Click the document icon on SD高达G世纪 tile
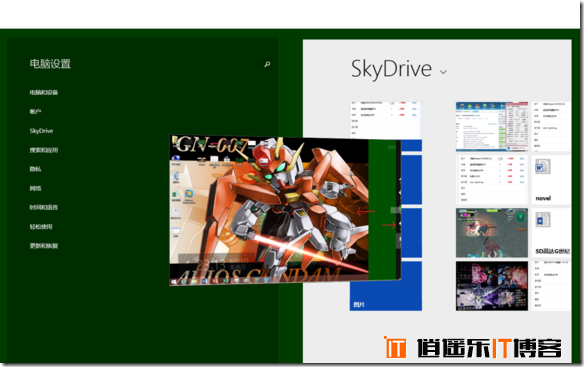Image resolution: width=584 pixels, height=367 pixels. coord(543,219)
